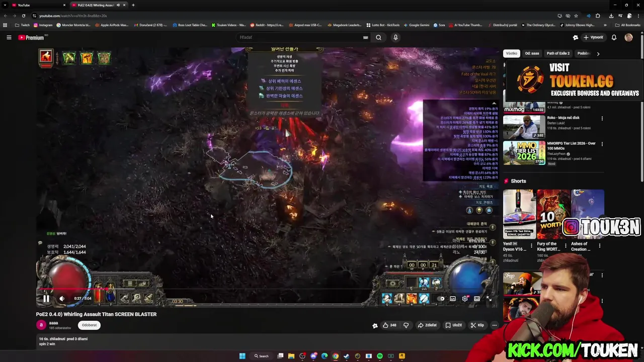Screen dimensions: 644x362
Task: Open Spotify from the taskbar
Action: tap(380, 356)
